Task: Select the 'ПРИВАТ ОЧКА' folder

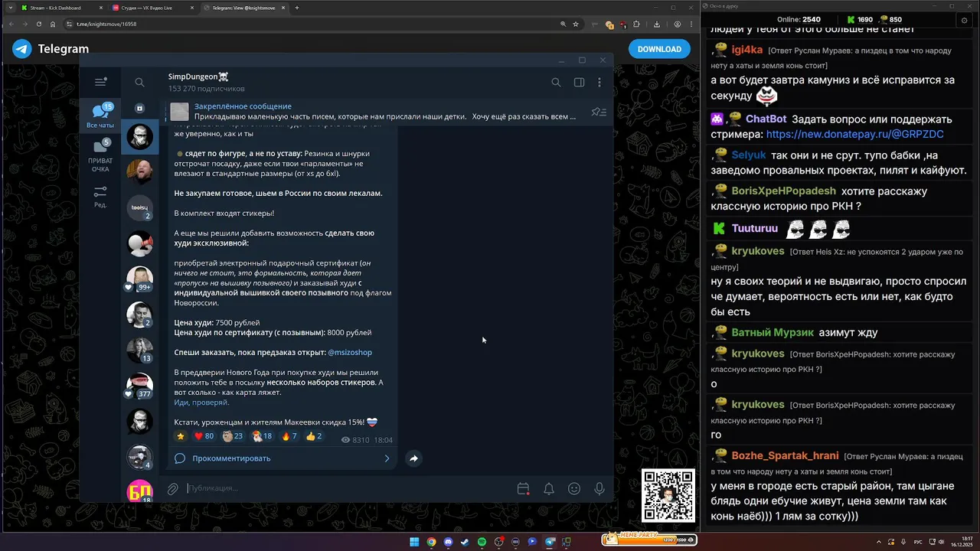Action: point(100,155)
